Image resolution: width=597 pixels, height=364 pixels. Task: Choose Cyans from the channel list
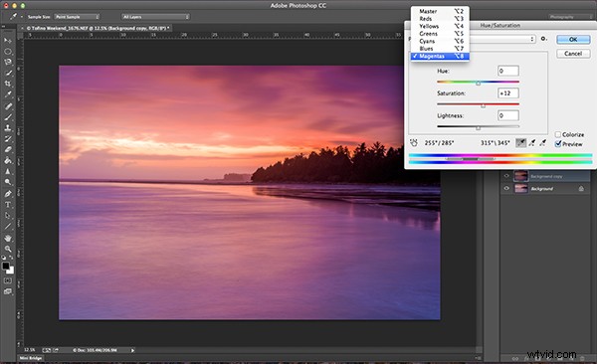point(440,41)
